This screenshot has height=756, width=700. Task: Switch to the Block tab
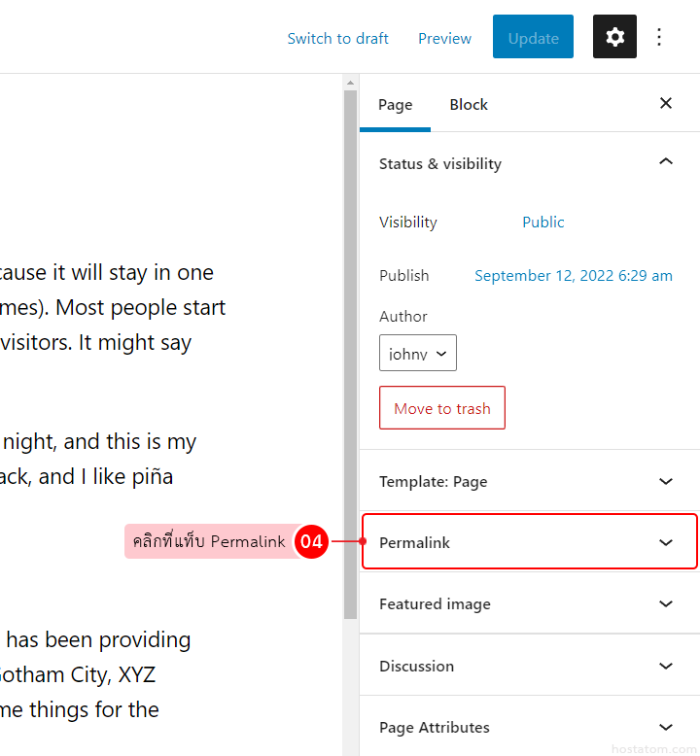(x=469, y=105)
